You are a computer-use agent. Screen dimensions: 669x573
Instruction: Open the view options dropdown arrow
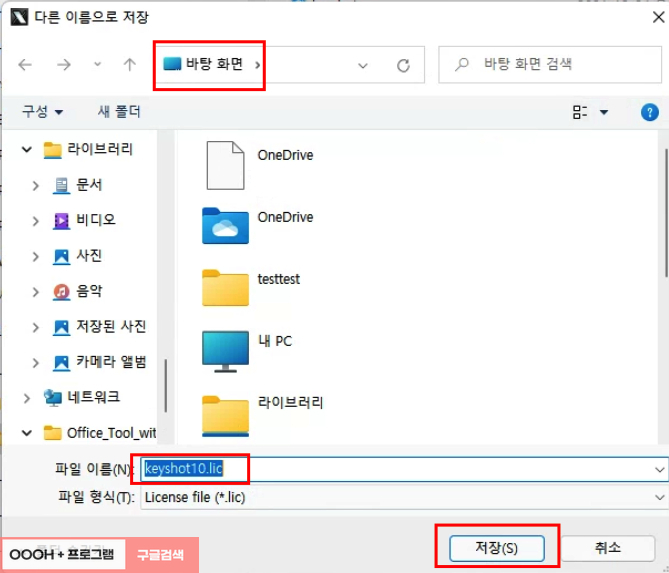604,112
